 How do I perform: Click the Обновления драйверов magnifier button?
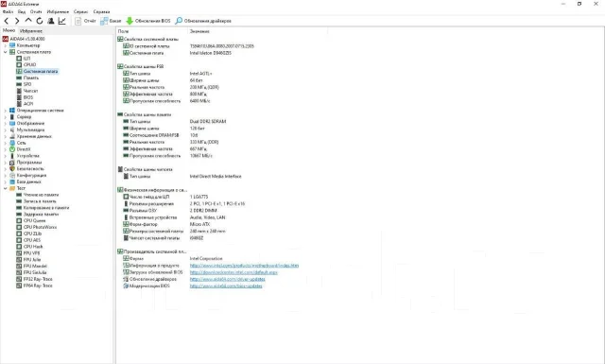pyautogui.click(x=203, y=21)
